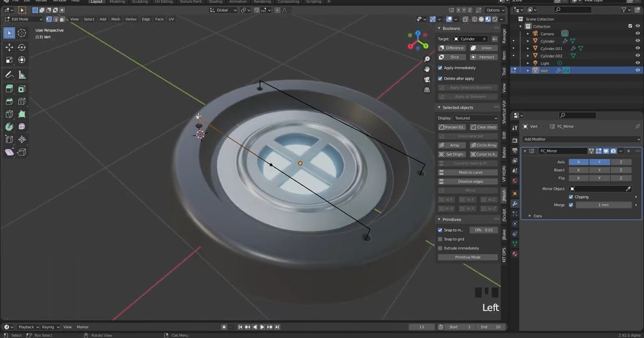
Task: Activate the Rotate tool
Action: click(22, 47)
